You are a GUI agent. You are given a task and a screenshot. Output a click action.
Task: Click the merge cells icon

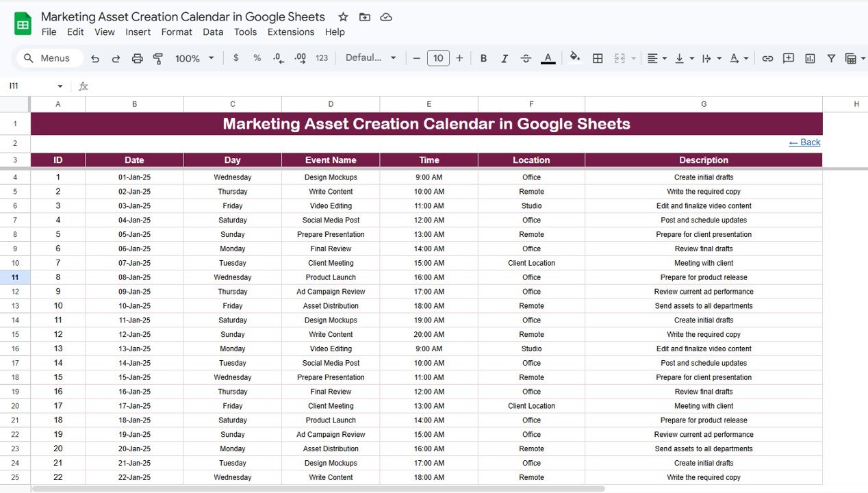point(620,58)
